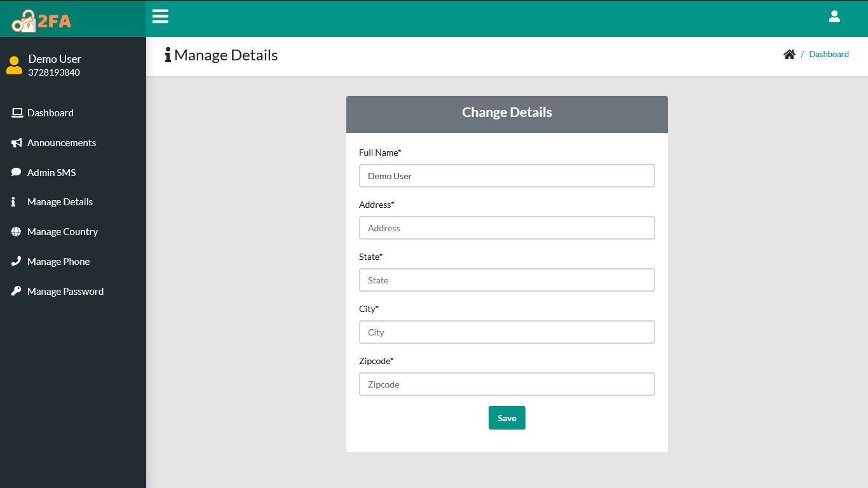Click the Zipcode input box
This screenshot has height=488, width=868.
pyautogui.click(x=507, y=384)
